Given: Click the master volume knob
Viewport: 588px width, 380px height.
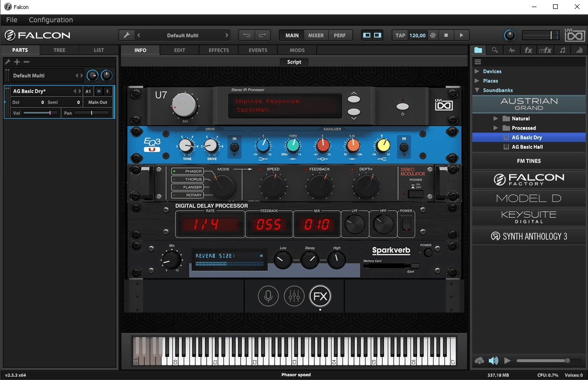Looking at the screenshot, I should [x=510, y=35].
